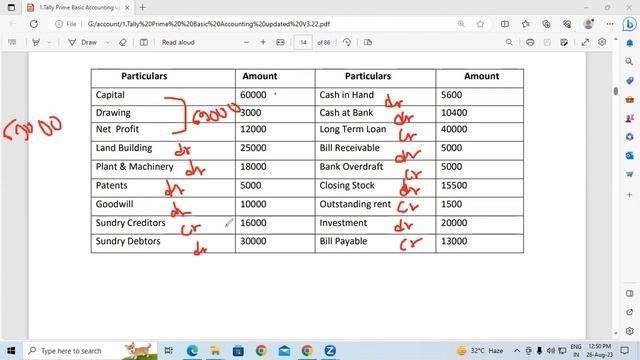Open the Highlight color dropdown arrow
640x360 pixels.
49,42
